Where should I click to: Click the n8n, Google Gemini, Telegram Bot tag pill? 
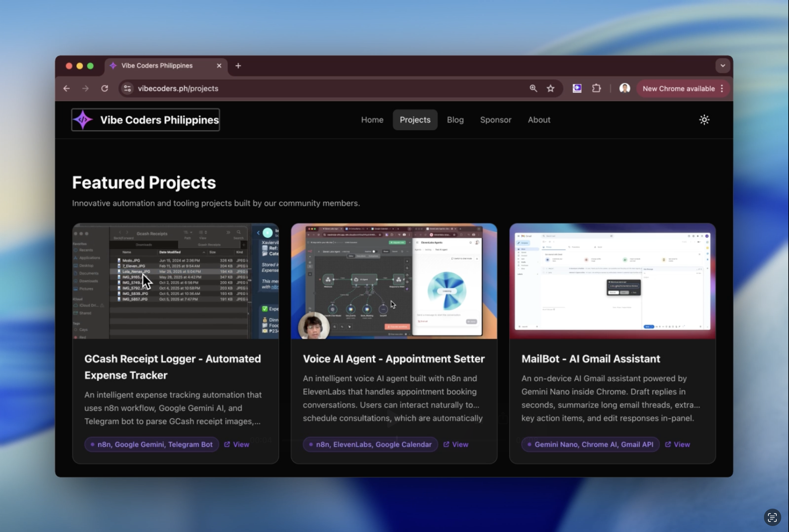[151, 444]
